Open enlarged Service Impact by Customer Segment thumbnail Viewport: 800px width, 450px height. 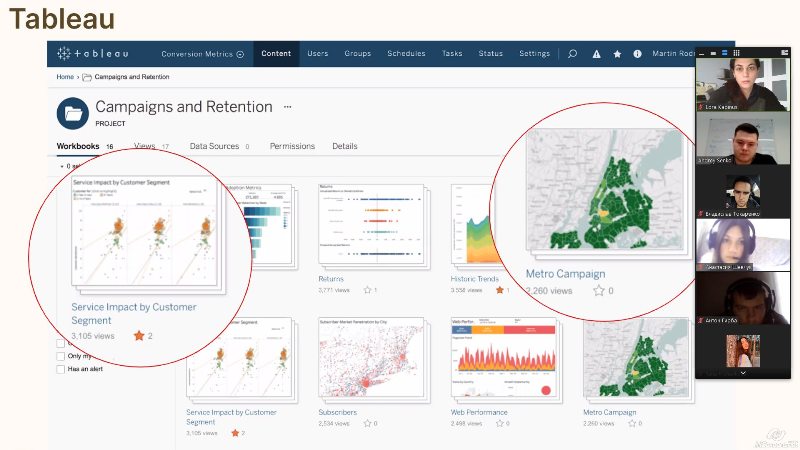tap(144, 231)
